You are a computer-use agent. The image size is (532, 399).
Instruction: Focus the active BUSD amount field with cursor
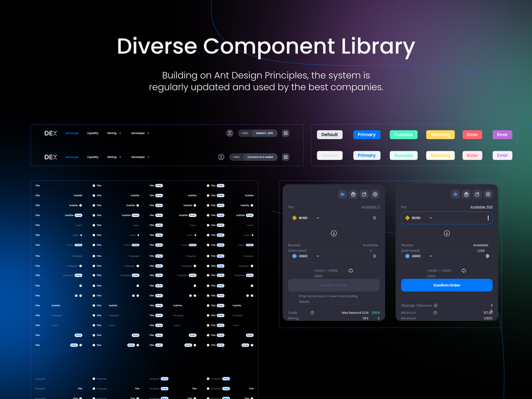447,218
